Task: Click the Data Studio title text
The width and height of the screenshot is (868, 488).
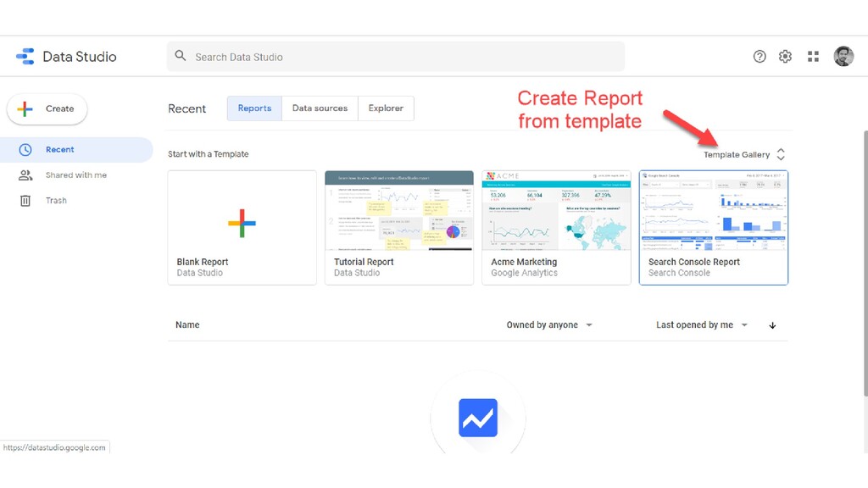Action: 80,57
